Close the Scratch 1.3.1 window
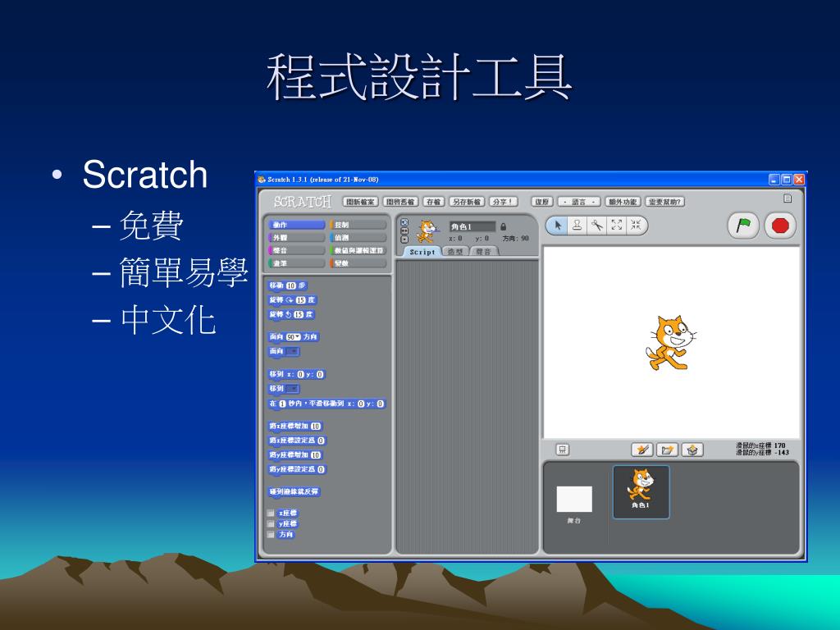The image size is (840, 630). (x=799, y=180)
